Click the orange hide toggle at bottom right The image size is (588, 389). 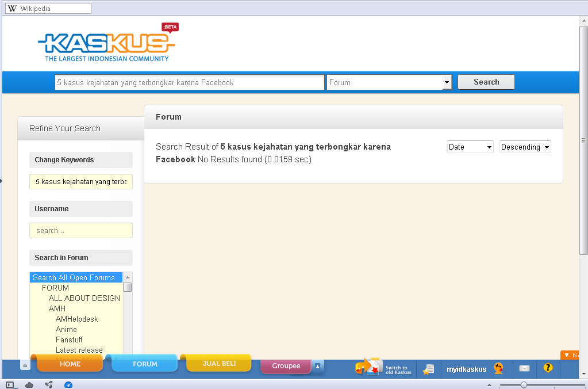pyautogui.click(x=570, y=355)
